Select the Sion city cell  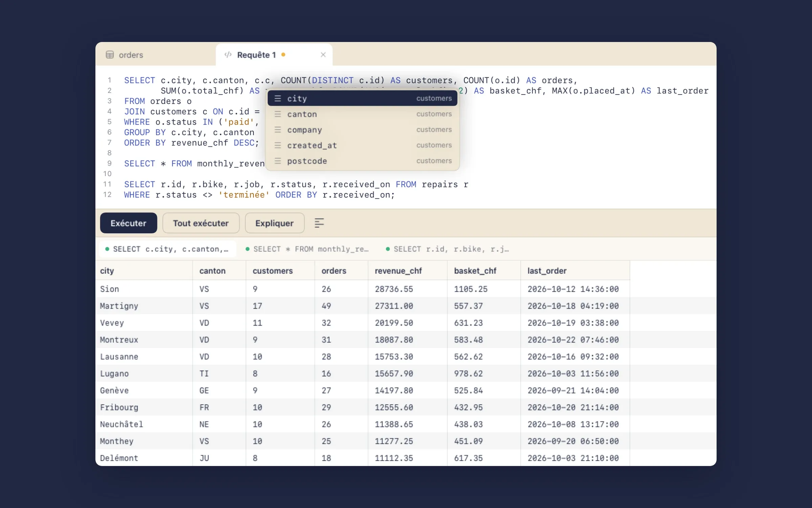[144, 289]
